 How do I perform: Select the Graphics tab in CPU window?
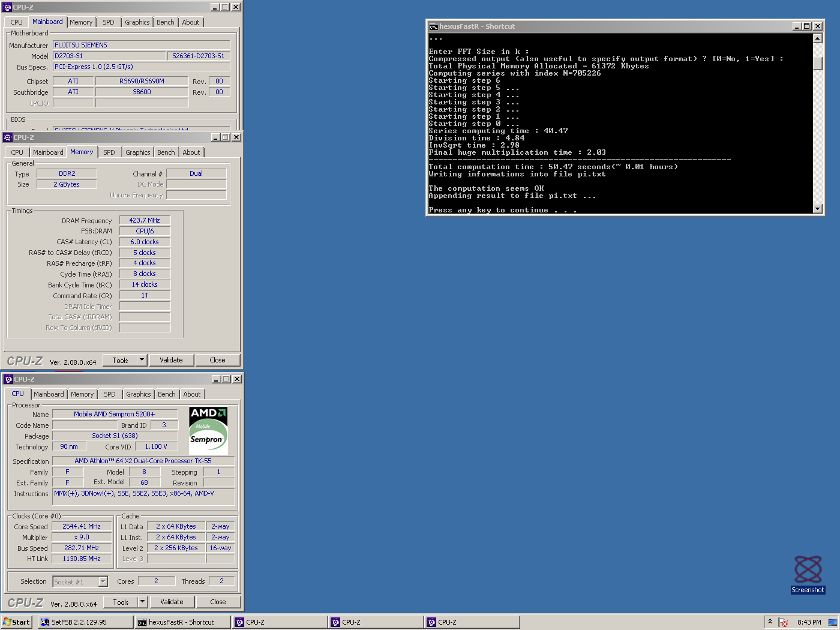click(x=139, y=394)
